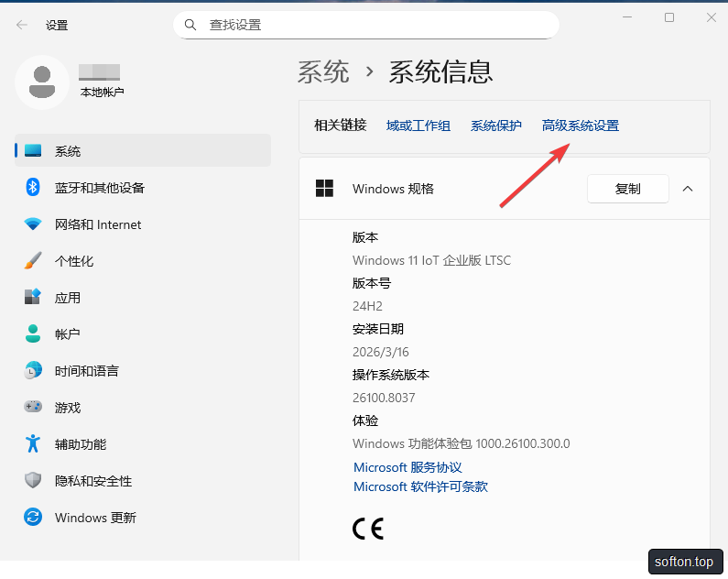Click the 系统 breadcrumb in the title
The image size is (728, 579).
(x=323, y=72)
